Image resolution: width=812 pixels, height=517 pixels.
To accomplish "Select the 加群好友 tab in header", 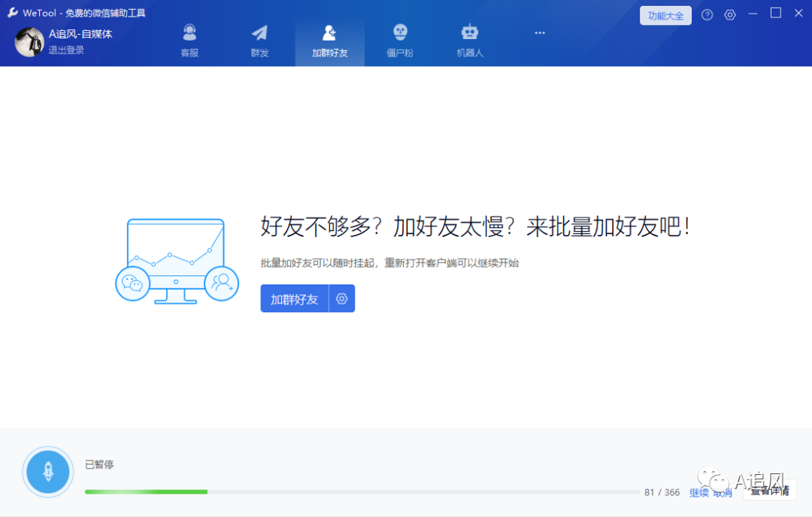I will pyautogui.click(x=330, y=41).
